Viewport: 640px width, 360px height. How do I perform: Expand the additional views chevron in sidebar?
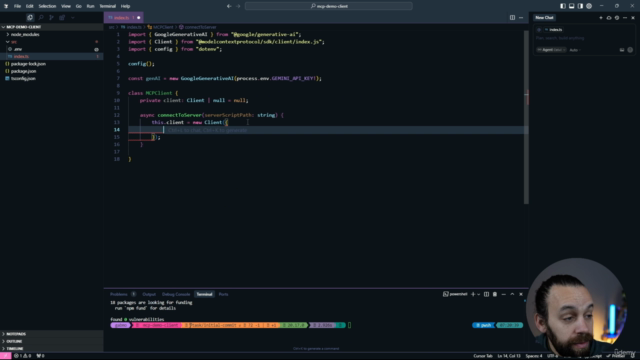pyautogui.click(x=73, y=18)
